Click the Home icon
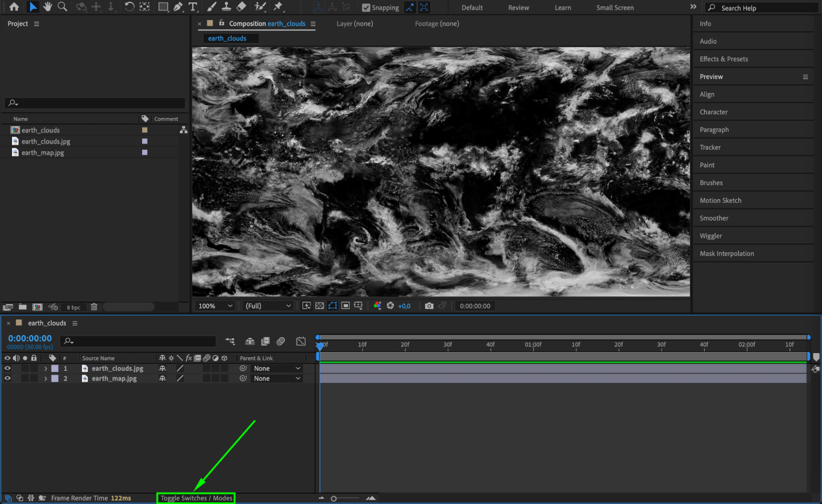This screenshot has width=822, height=504. pyautogui.click(x=14, y=7)
